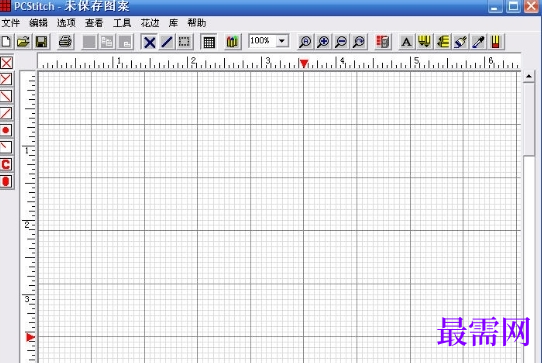Open the 文件 menu
Viewport: 549px width, 363px height.
coord(11,23)
